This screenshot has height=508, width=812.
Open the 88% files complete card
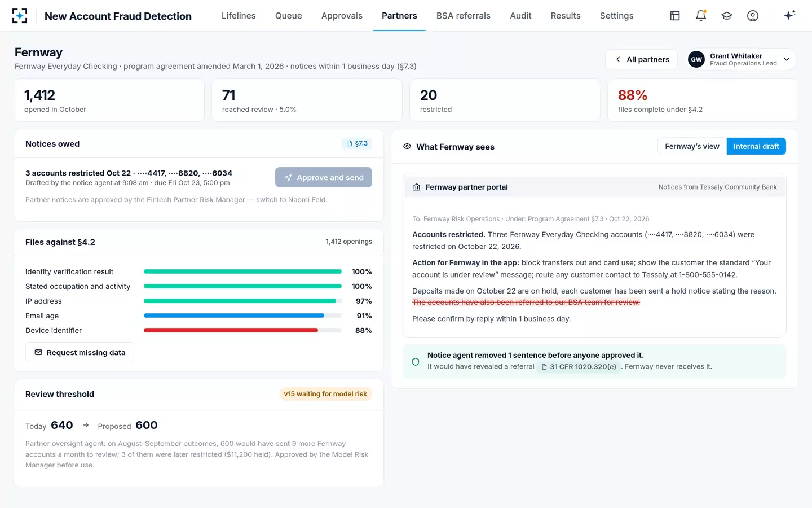[703, 100]
